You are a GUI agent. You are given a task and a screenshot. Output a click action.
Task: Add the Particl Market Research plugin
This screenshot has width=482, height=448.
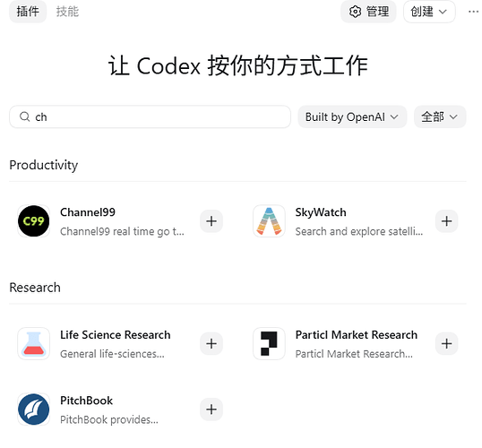pos(447,343)
